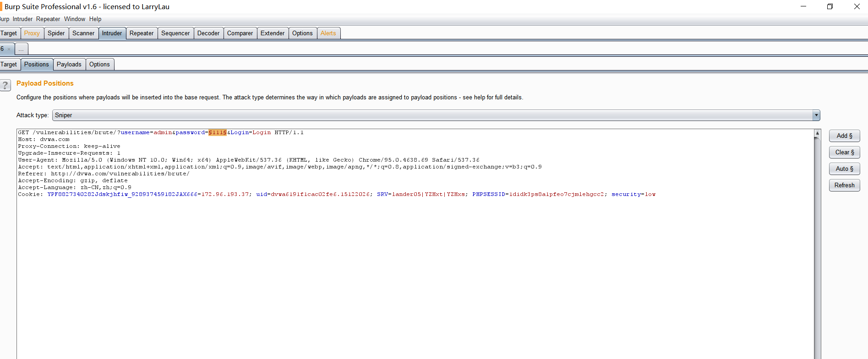This screenshot has height=359, width=868.
Task: Open the help question mark icon
Action: pyautogui.click(x=5, y=85)
